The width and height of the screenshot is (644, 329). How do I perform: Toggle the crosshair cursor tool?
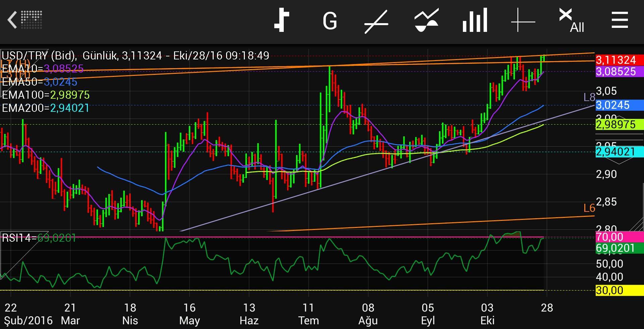point(523,21)
